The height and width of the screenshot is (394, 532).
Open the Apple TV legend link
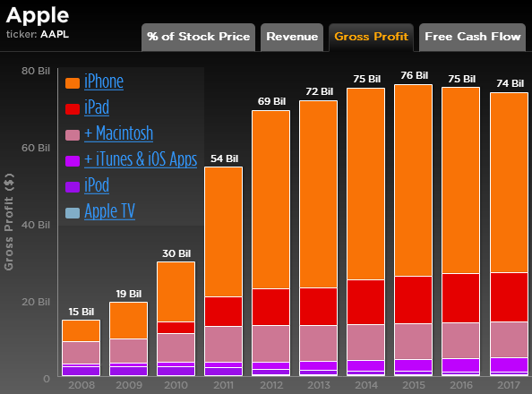tap(109, 211)
